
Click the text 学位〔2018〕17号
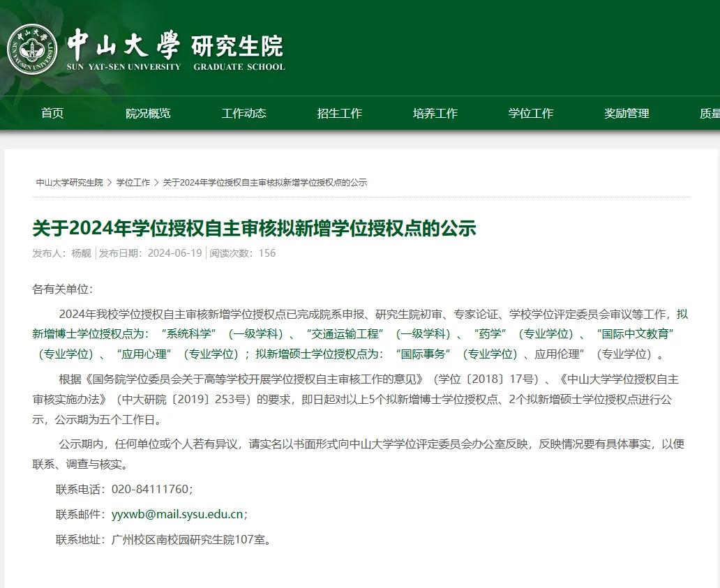pyautogui.click(x=486, y=379)
